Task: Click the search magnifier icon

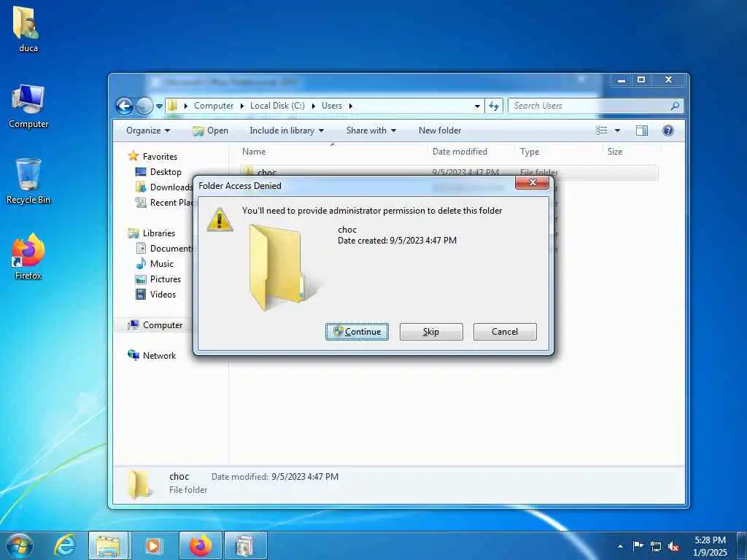Action: pyautogui.click(x=675, y=106)
